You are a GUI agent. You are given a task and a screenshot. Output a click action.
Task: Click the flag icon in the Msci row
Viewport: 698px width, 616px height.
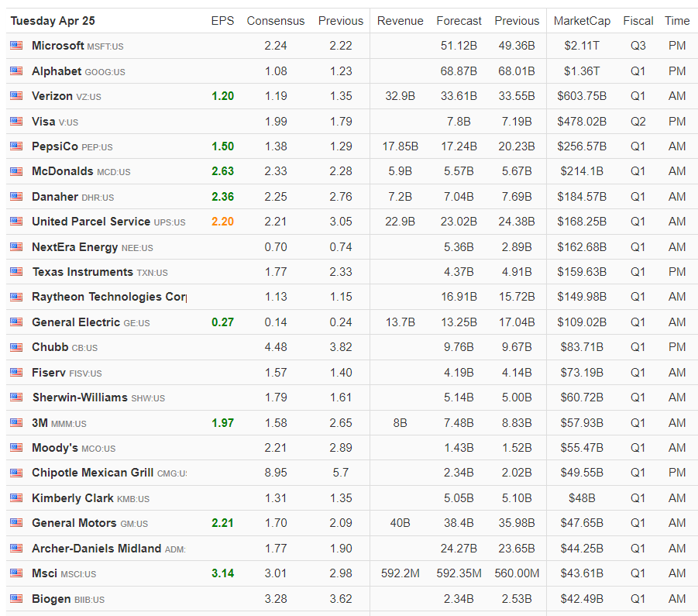(16, 573)
